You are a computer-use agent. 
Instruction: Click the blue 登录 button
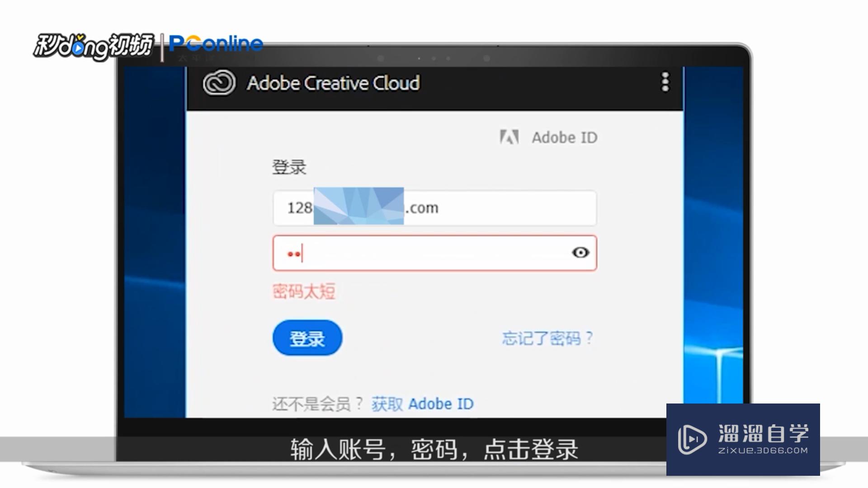point(307,338)
